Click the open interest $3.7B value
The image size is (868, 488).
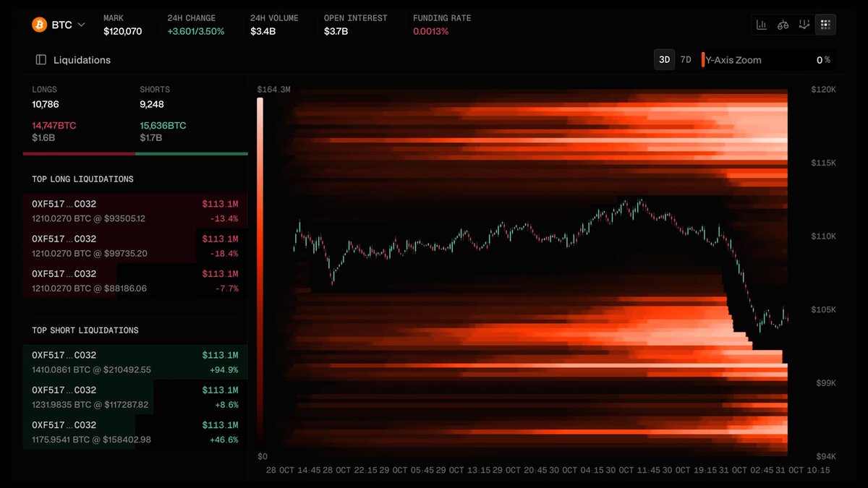click(337, 31)
